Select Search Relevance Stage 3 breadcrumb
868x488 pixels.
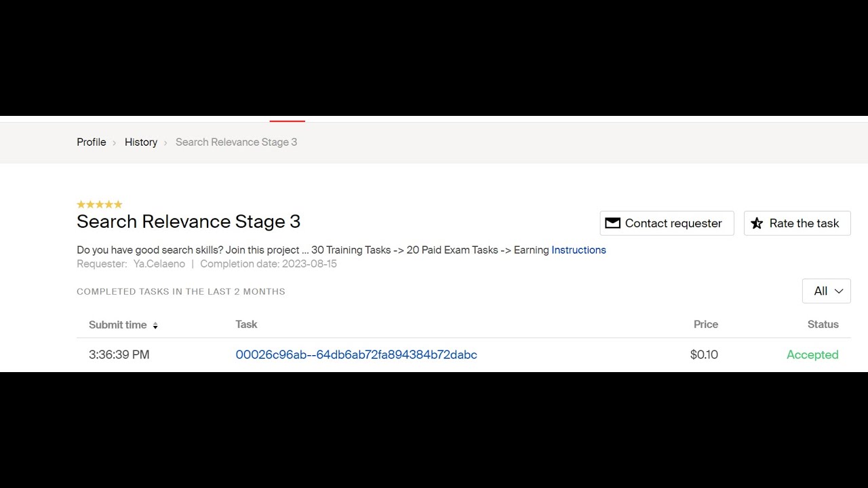236,142
